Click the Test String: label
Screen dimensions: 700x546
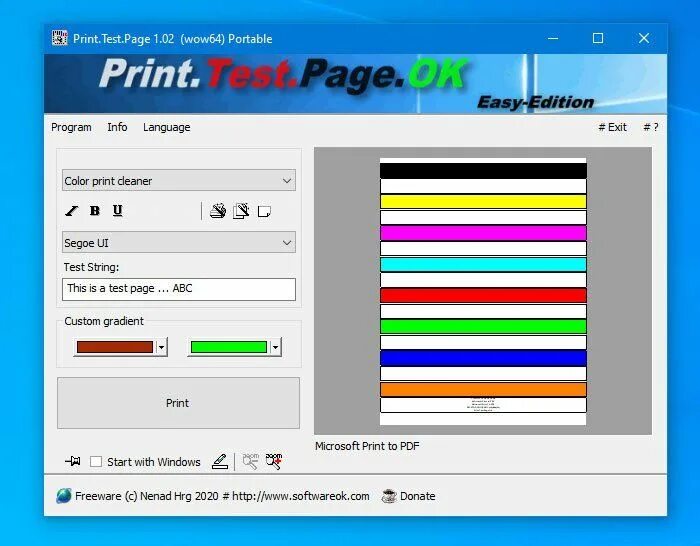[91, 267]
